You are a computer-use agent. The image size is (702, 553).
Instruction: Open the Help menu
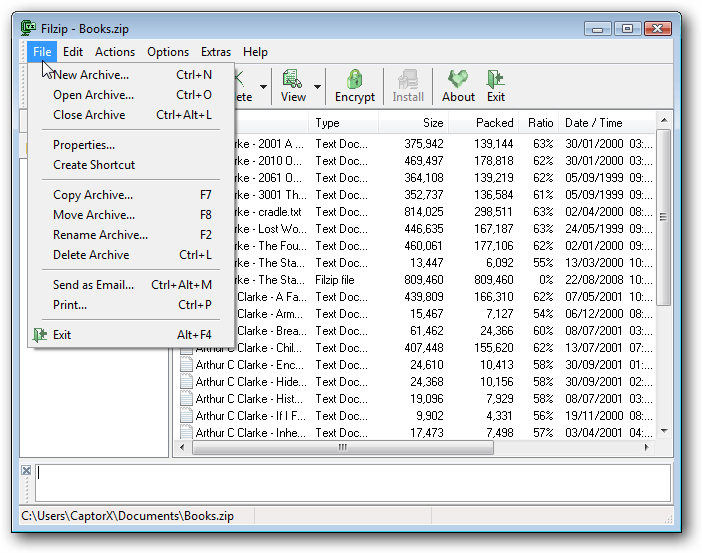tap(255, 52)
